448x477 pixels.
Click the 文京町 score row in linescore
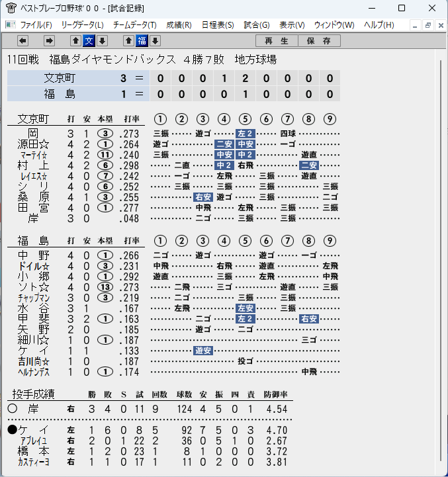point(173,78)
